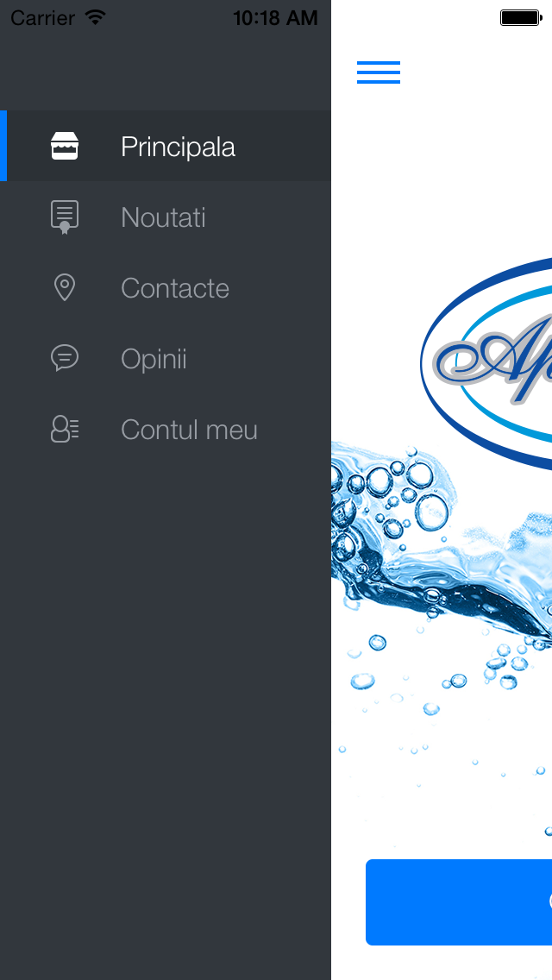Click the Contul meu user profile icon
552x980 pixels.
coord(65,429)
